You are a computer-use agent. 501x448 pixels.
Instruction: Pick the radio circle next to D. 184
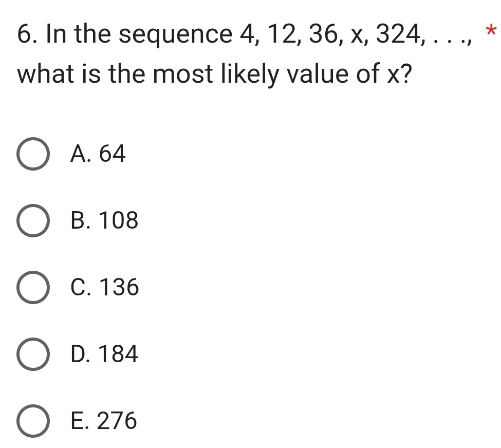tap(34, 354)
